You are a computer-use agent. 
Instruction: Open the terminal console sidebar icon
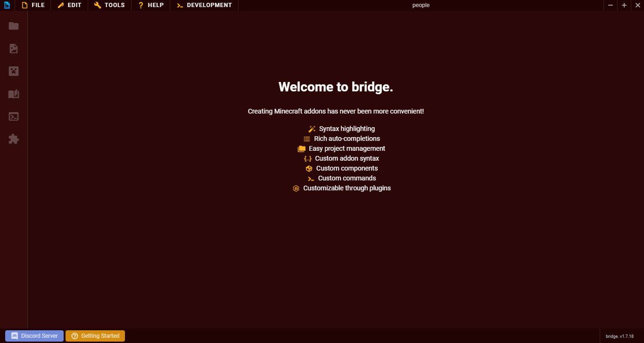coord(14,116)
